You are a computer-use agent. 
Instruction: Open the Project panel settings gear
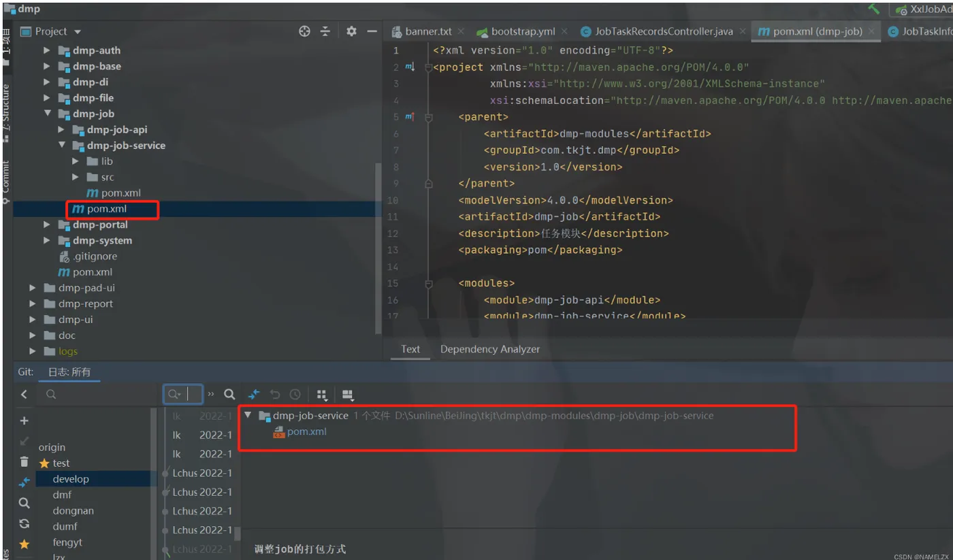click(351, 31)
